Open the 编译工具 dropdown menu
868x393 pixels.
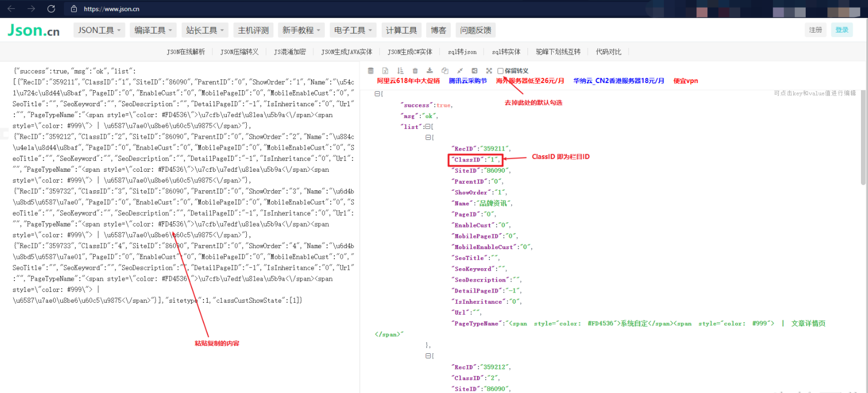point(153,30)
